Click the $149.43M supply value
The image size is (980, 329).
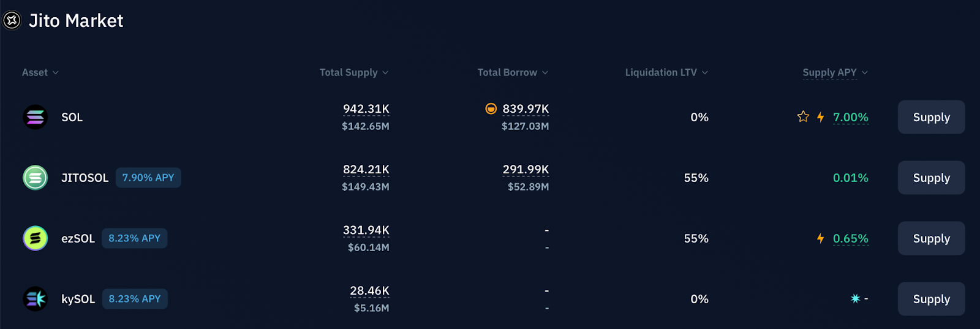[366, 187]
